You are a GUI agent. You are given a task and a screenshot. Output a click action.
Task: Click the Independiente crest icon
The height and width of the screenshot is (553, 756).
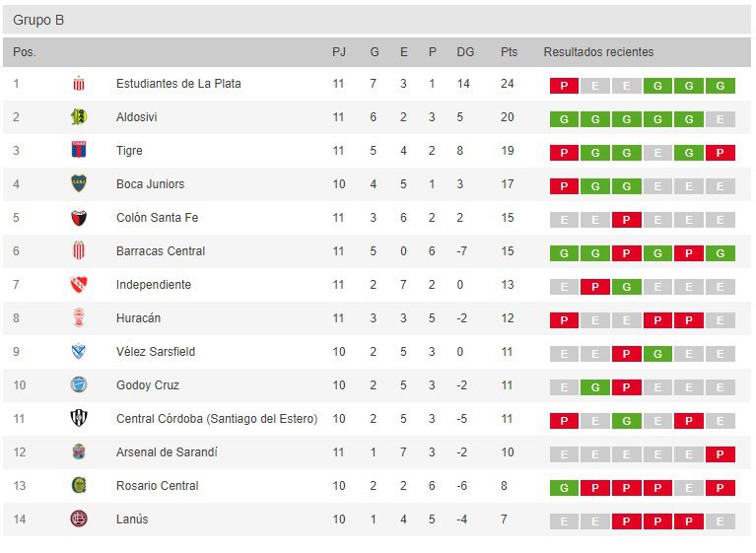[x=79, y=285]
